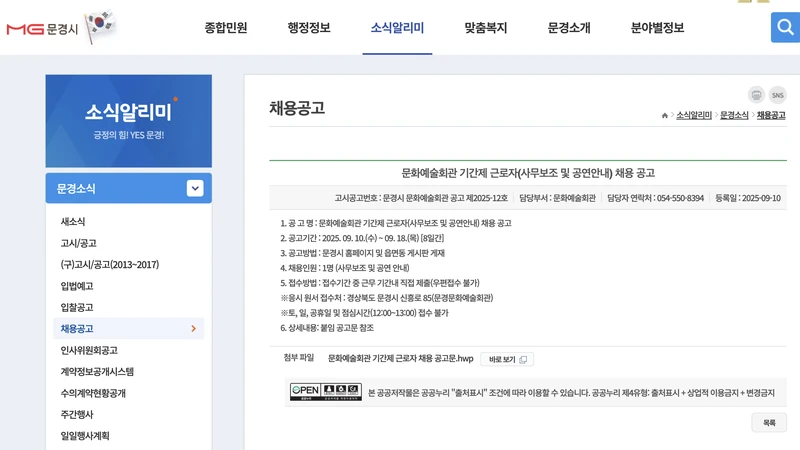
Task: Click the 응시 원서 접수처 address line
Action: tap(387, 298)
